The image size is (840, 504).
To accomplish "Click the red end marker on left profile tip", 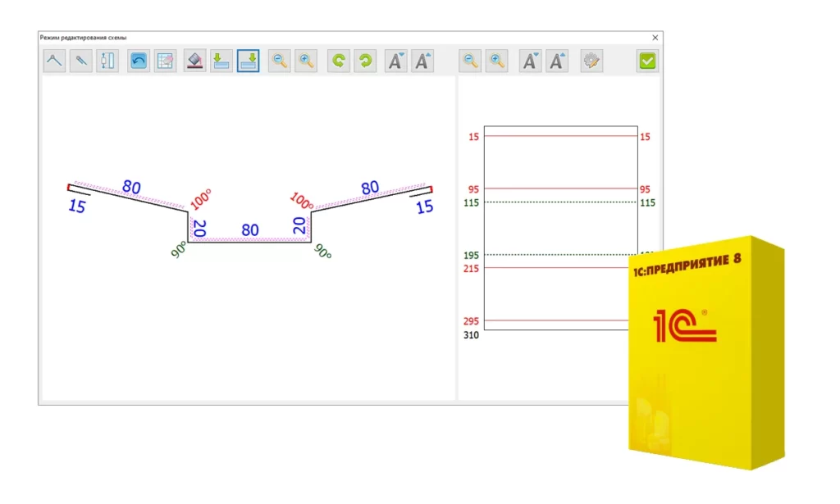I will click(69, 188).
